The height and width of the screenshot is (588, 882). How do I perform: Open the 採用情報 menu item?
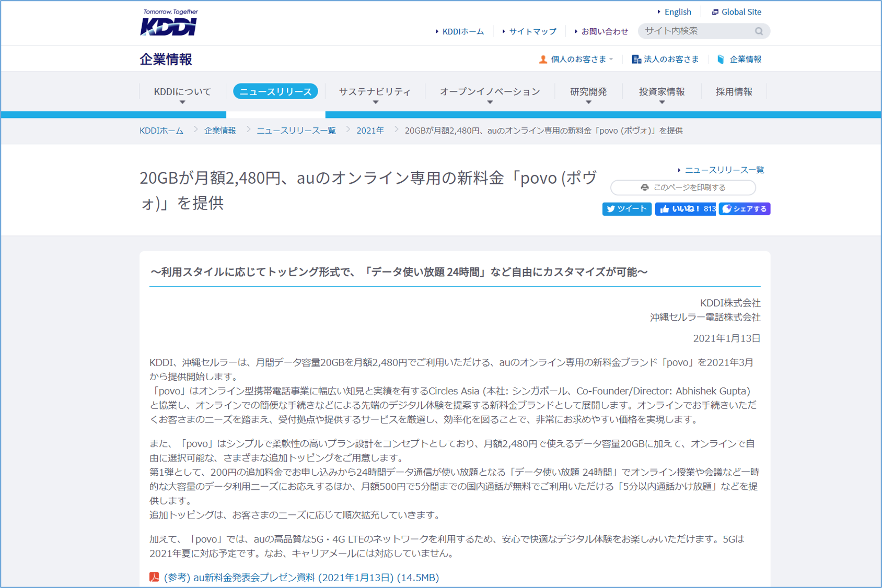734,92
